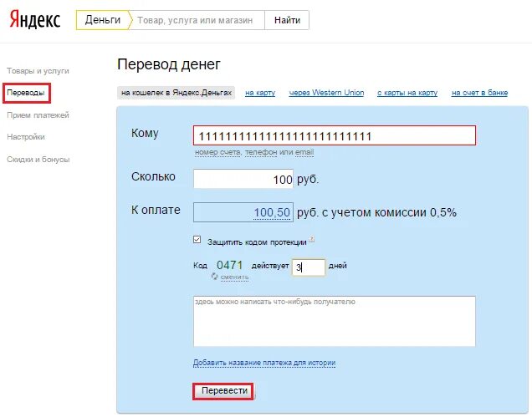Click the К оплате 100,50 field
This screenshot has height=417, width=532.
click(243, 212)
